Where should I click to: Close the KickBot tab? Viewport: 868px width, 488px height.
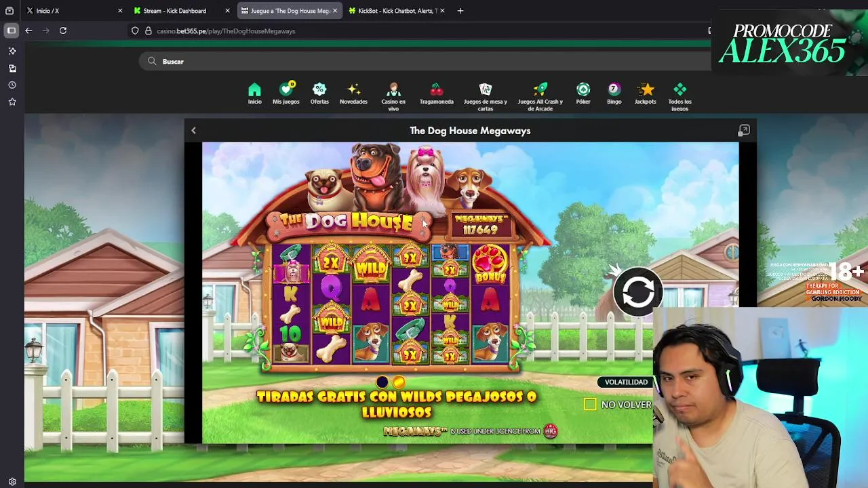(442, 11)
